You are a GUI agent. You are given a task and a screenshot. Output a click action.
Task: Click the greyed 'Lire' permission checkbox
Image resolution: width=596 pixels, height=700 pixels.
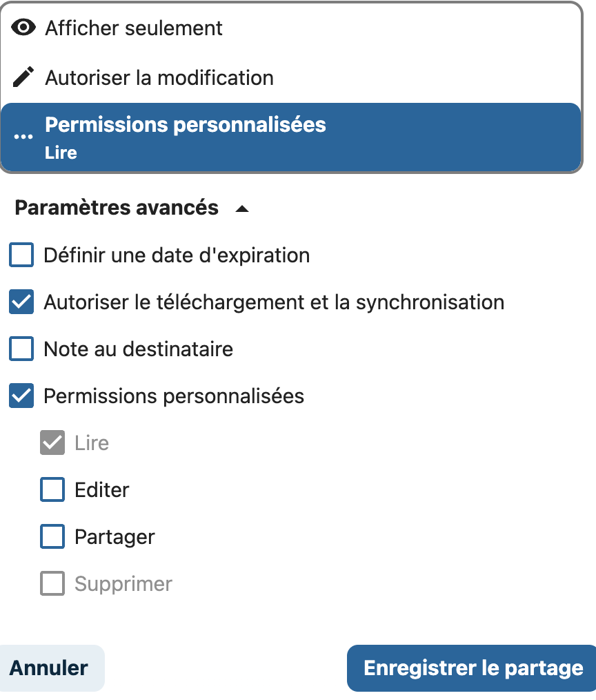point(52,443)
